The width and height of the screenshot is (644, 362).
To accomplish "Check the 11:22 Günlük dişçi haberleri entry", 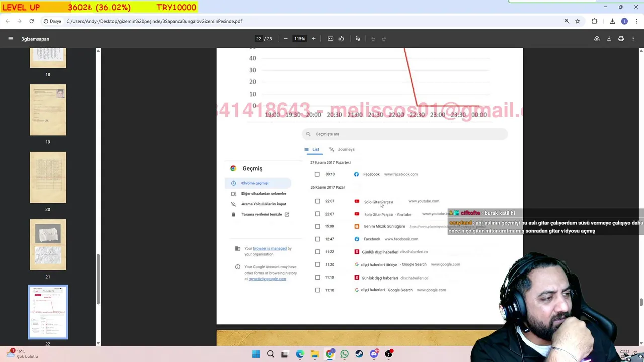I will pos(317,252).
